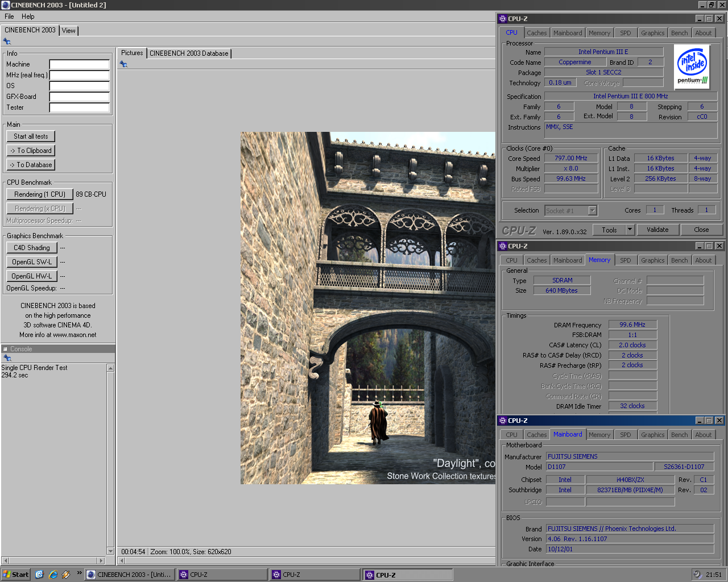
Task: Click the Console horizontal scrollbar right arrow
Action: pos(101,560)
